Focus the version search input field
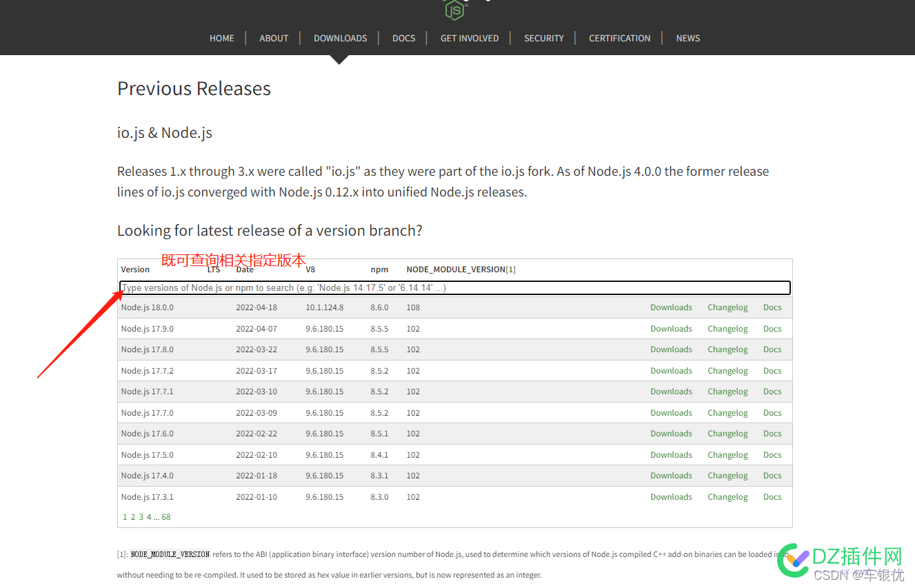 (455, 288)
